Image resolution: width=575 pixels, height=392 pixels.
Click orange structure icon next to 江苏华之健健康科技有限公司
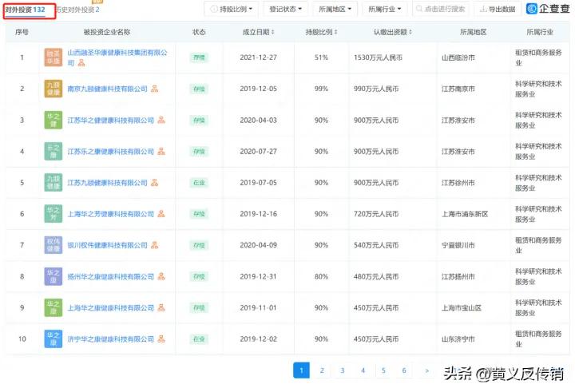161,120
